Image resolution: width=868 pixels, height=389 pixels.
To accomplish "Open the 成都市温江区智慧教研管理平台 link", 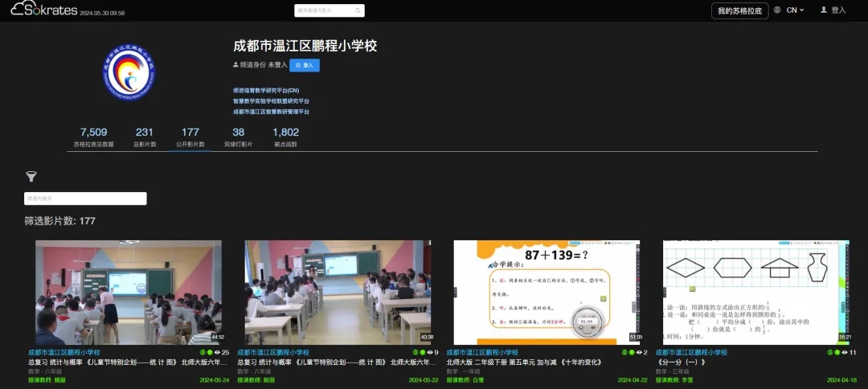I will (x=271, y=112).
